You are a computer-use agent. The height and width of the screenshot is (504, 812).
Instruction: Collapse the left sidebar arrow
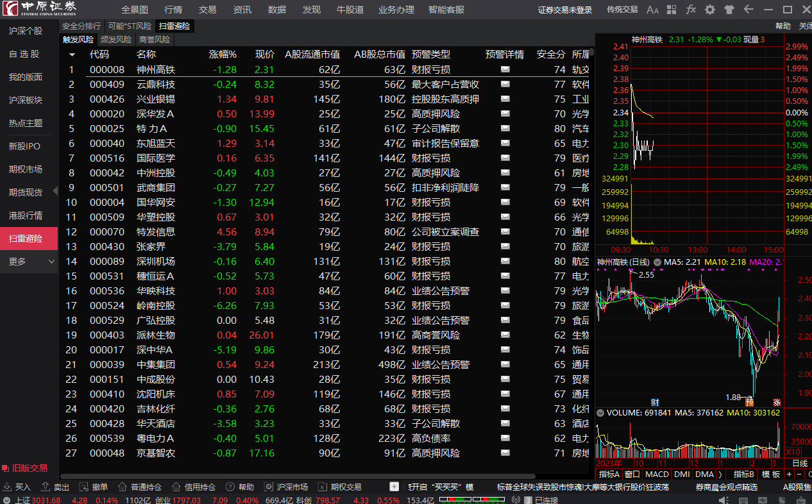point(55,190)
